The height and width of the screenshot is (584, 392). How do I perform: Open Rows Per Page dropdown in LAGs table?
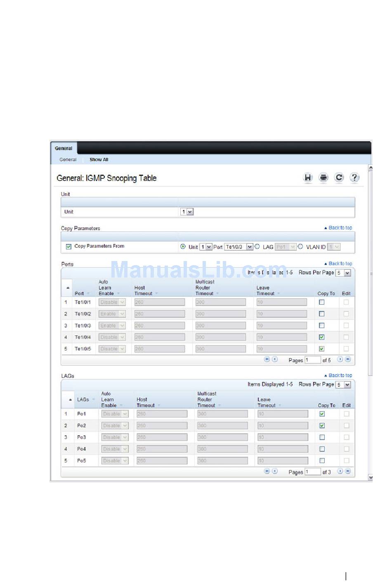343,385
